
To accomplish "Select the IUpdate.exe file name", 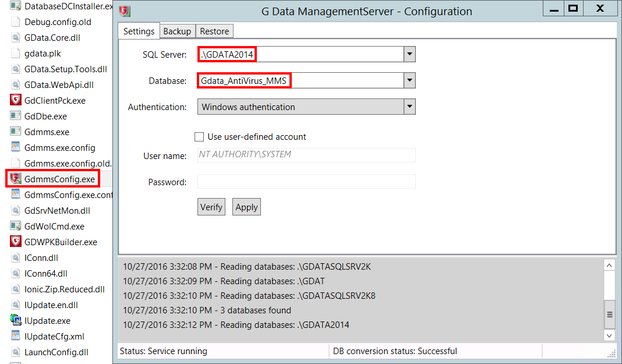I will click(47, 321).
